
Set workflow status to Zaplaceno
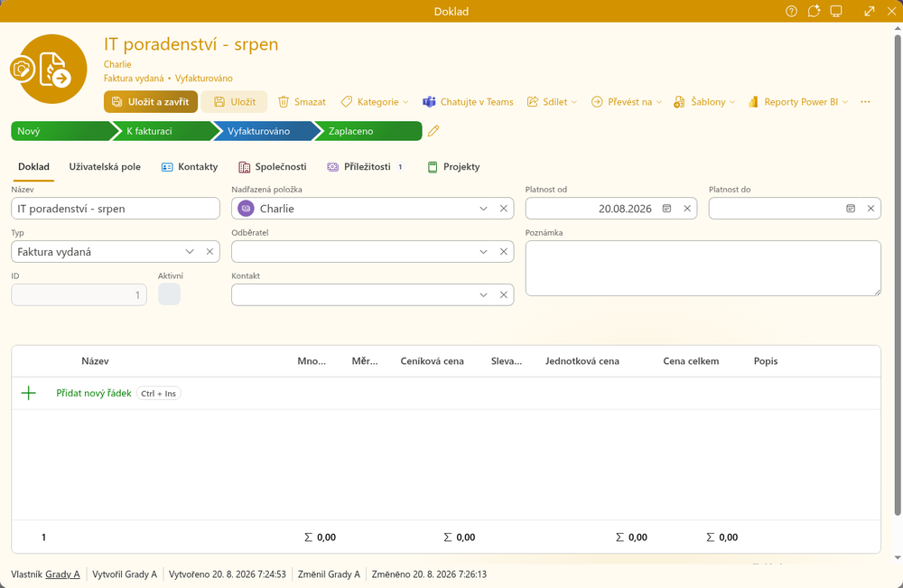coord(368,131)
